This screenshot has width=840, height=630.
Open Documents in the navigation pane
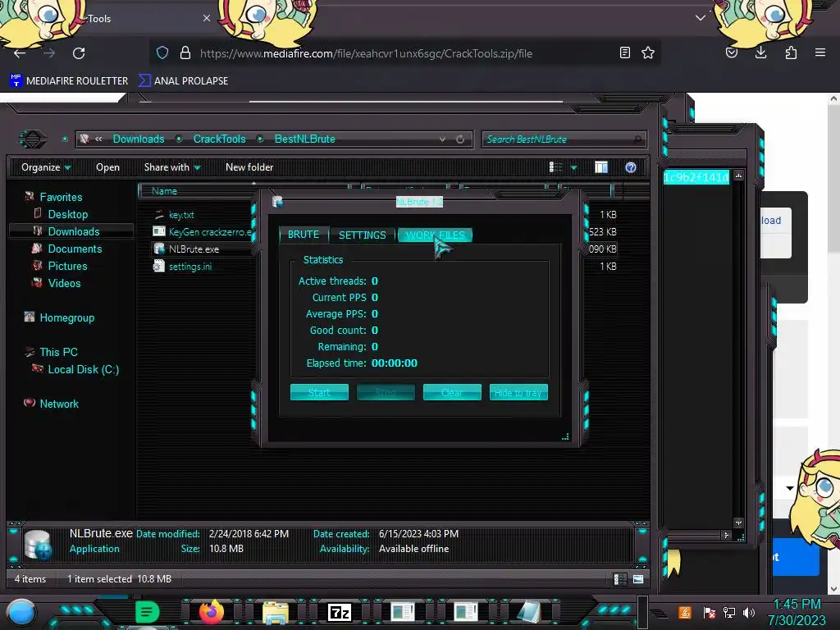(x=75, y=249)
